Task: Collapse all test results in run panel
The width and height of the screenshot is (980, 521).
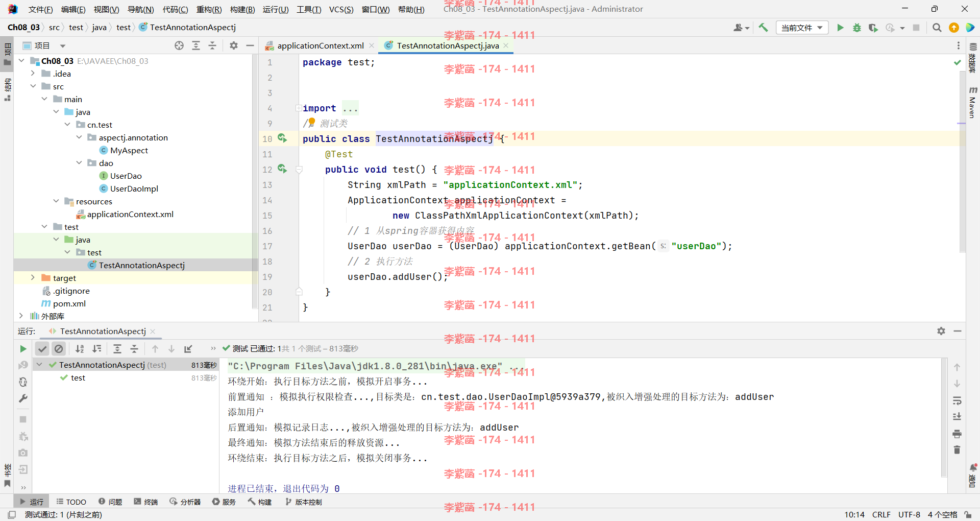Action: click(134, 349)
